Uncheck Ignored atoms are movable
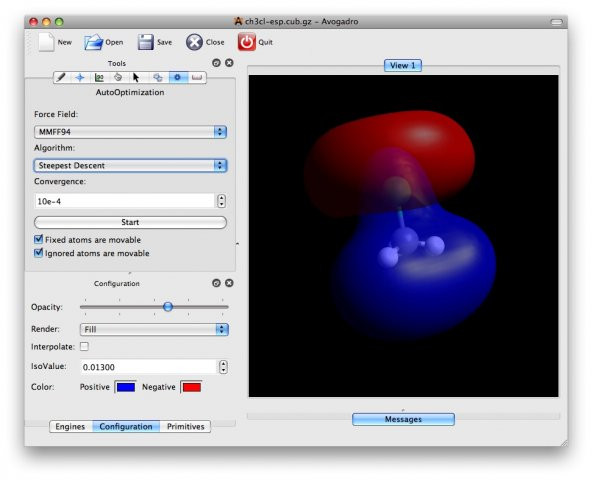Image resolution: width=592 pixels, height=480 pixels. point(39,253)
